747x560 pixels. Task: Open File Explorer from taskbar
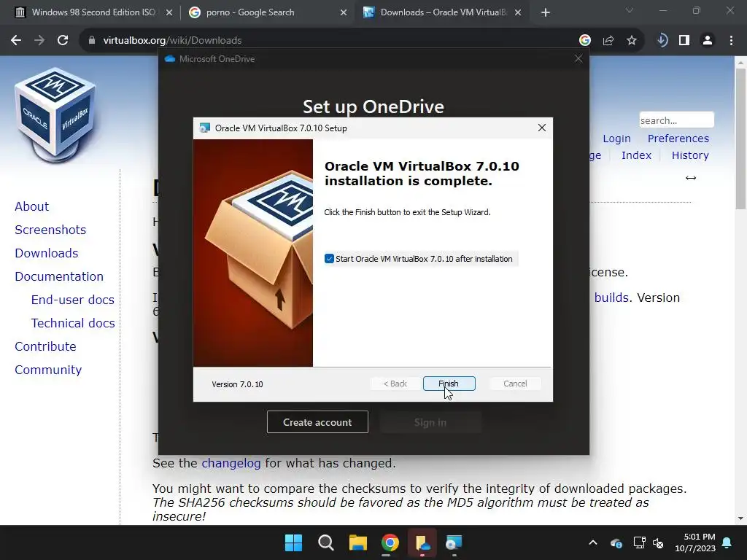coord(357,542)
